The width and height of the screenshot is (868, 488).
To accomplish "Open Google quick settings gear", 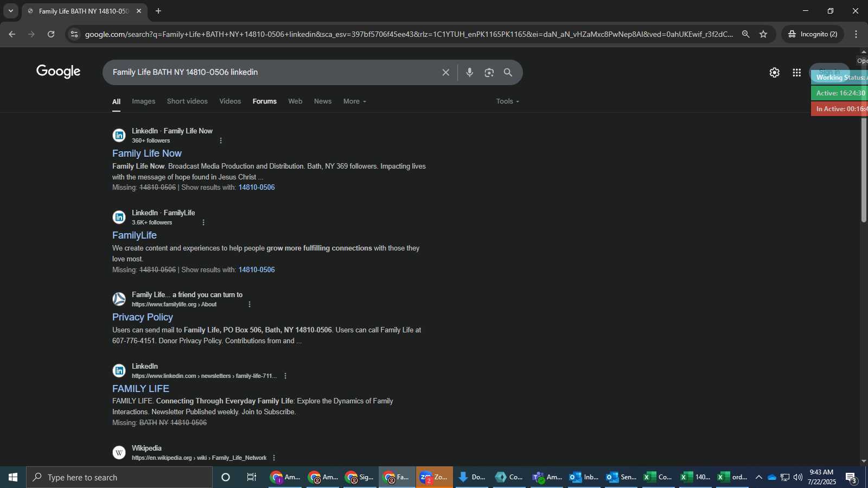I will 775,73.
